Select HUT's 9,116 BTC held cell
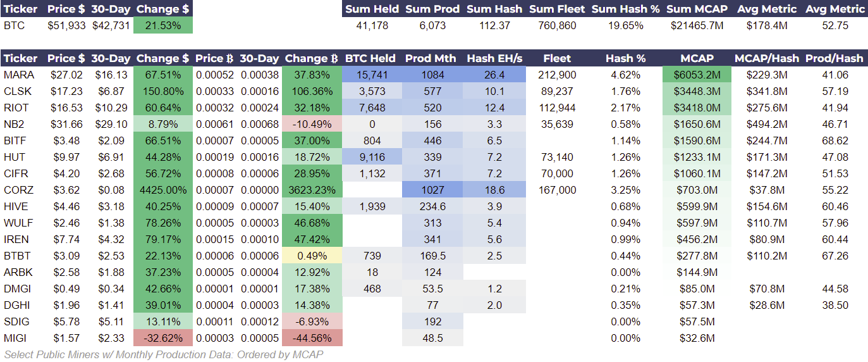868x362 pixels. (x=372, y=157)
